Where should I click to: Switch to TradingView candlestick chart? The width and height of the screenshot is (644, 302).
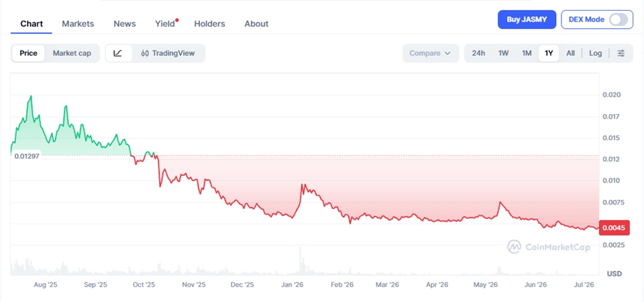[x=168, y=54]
